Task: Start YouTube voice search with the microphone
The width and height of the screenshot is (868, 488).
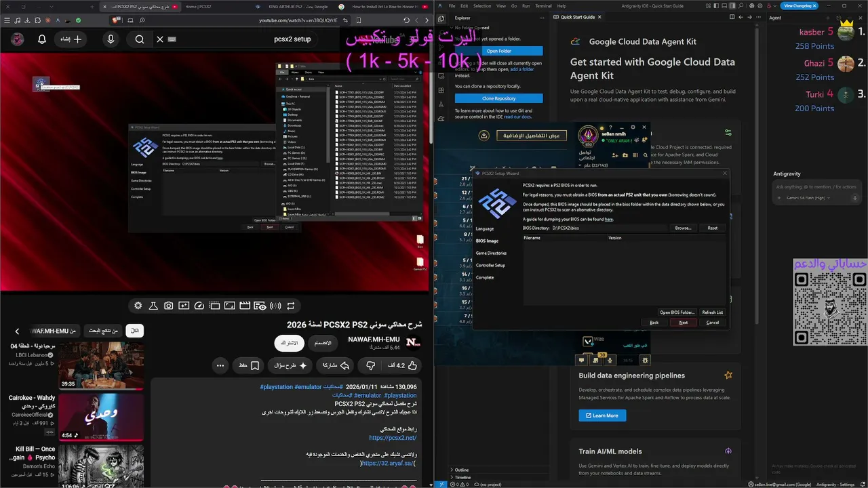Action: coord(111,39)
